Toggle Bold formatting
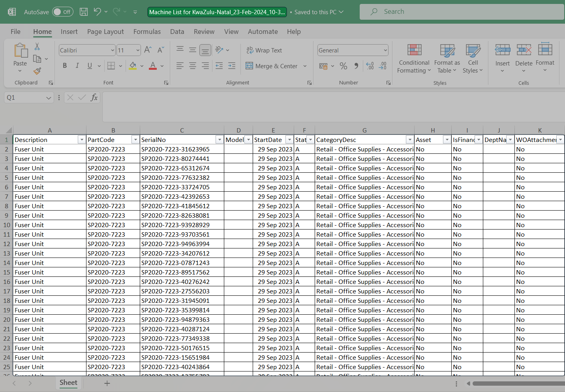Image resolution: width=565 pixels, height=392 pixels. (x=65, y=66)
